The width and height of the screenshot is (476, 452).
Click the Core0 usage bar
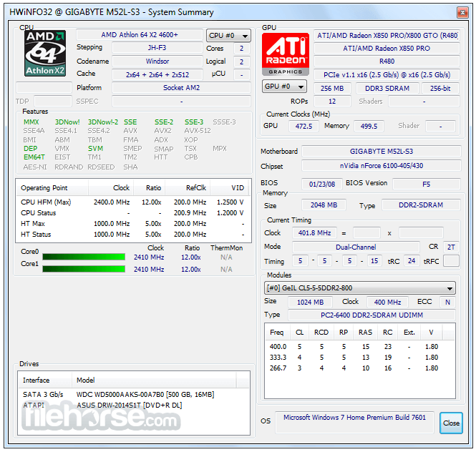[x=84, y=257]
